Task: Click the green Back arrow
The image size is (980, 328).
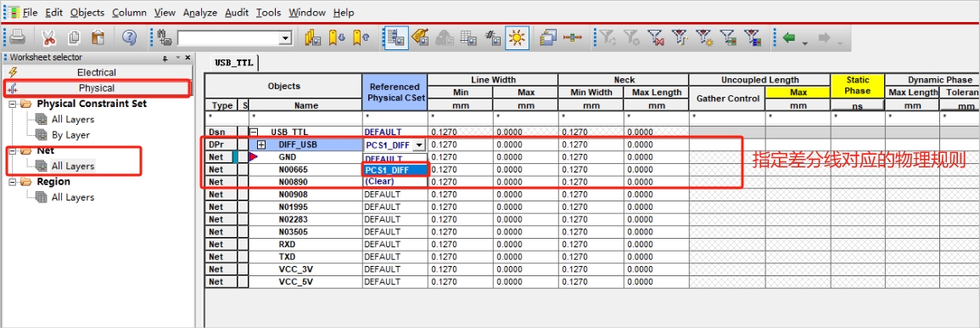Action: coord(789,37)
